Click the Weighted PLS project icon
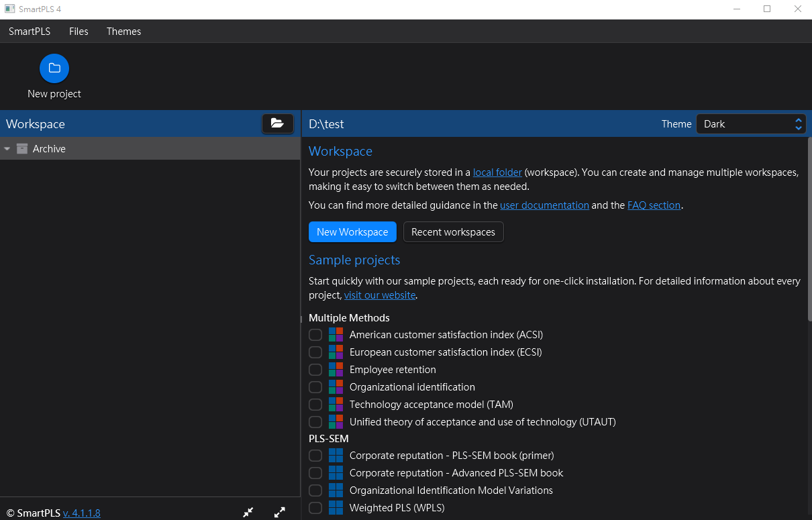The height and width of the screenshot is (520, 812). (x=336, y=508)
